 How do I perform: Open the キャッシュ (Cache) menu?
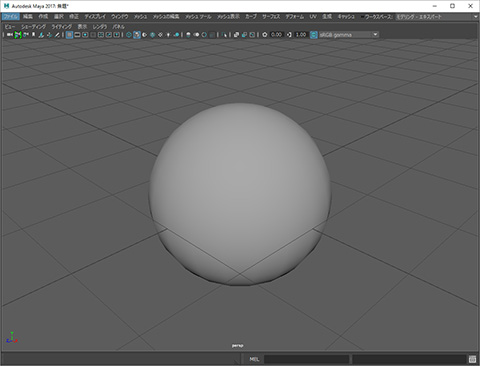(x=346, y=17)
